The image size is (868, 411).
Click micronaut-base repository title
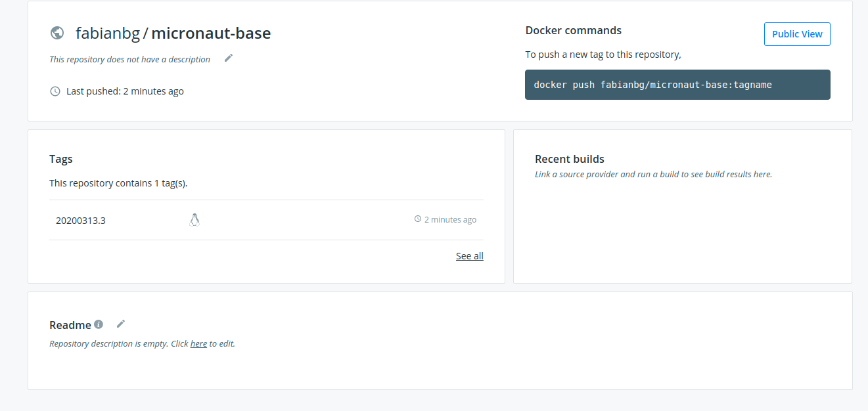pyautogui.click(x=210, y=32)
